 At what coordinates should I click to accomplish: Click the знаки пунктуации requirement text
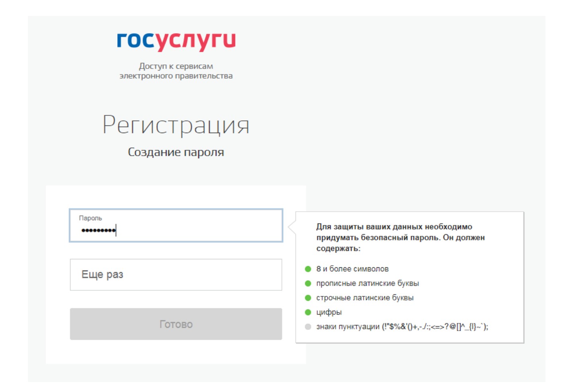point(402,327)
